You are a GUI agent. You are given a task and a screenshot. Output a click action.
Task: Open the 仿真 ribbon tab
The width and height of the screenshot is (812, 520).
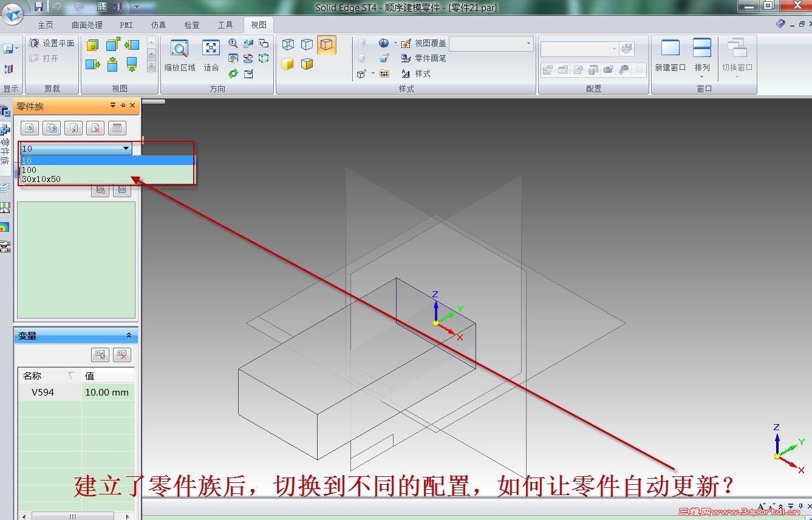(159, 25)
